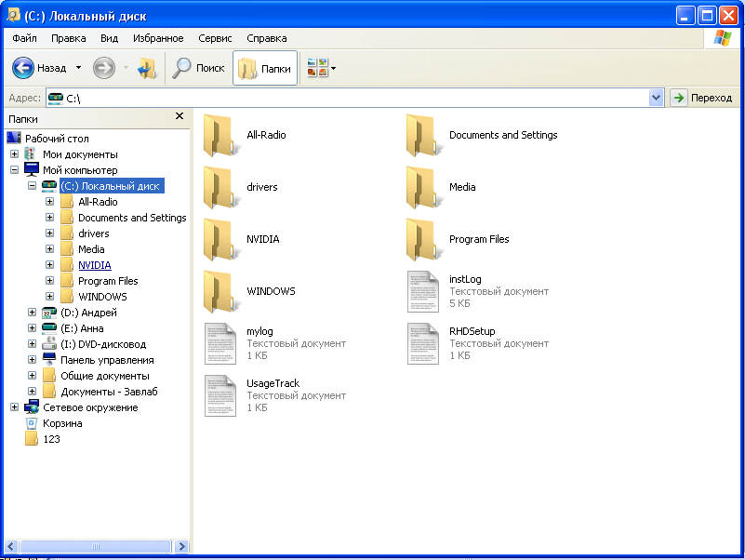Open the Справка menu
The width and height of the screenshot is (745, 560).
click(267, 38)
